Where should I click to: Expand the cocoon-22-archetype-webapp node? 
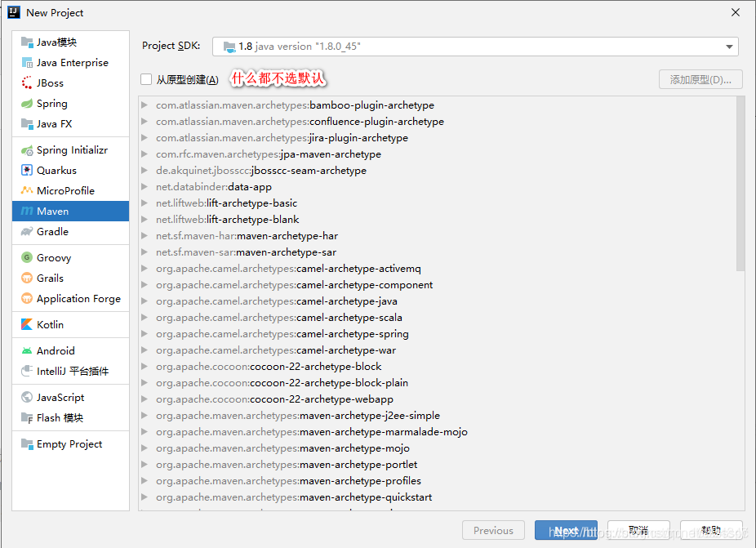[145, 399]
